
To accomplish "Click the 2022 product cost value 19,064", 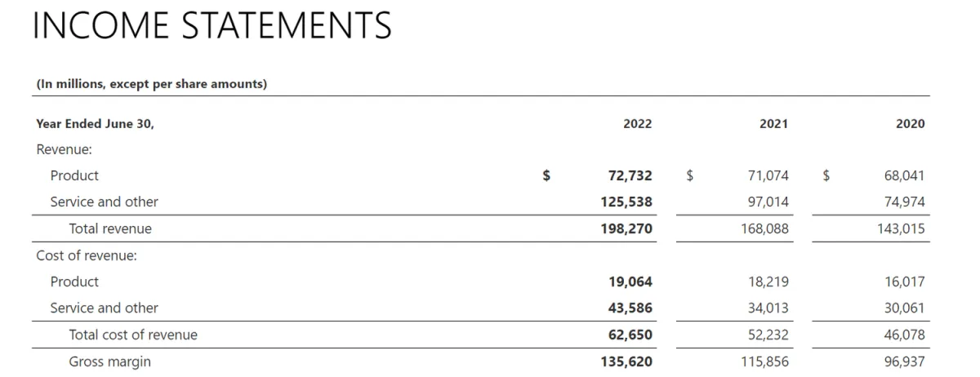I will (x=630, y=282).
